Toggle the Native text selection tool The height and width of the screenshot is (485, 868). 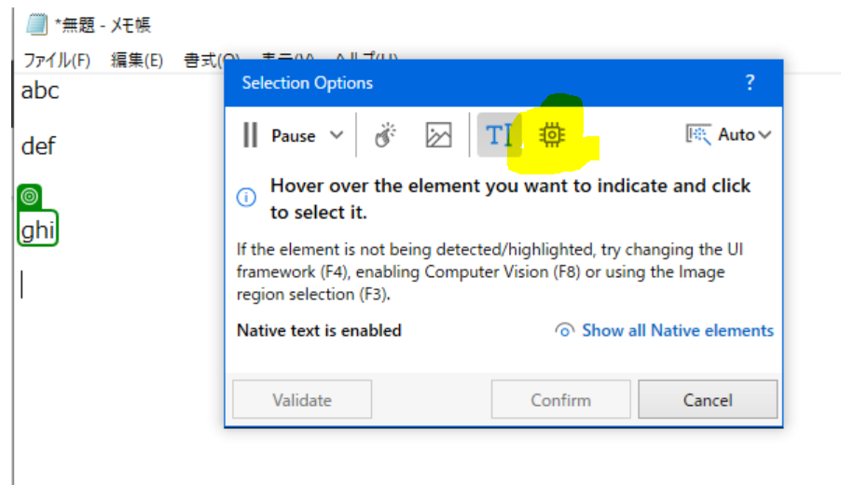[x=499, y=135]
